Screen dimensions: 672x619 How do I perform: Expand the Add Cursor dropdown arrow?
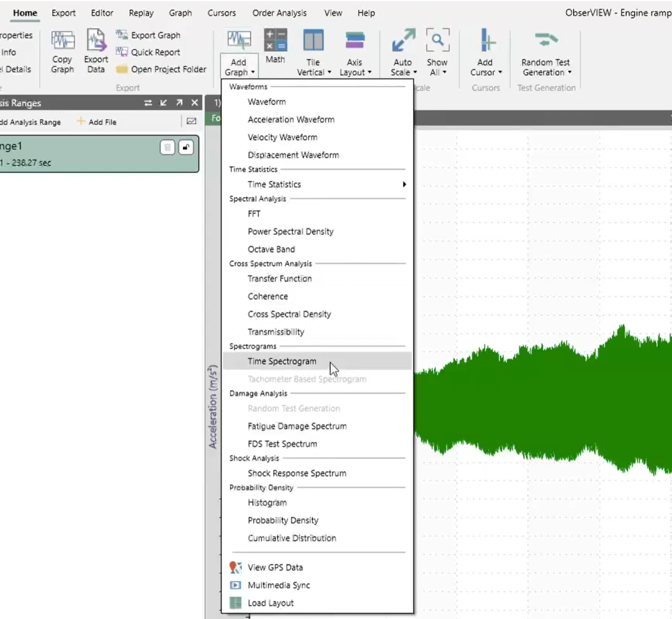[x=500, y=73]
